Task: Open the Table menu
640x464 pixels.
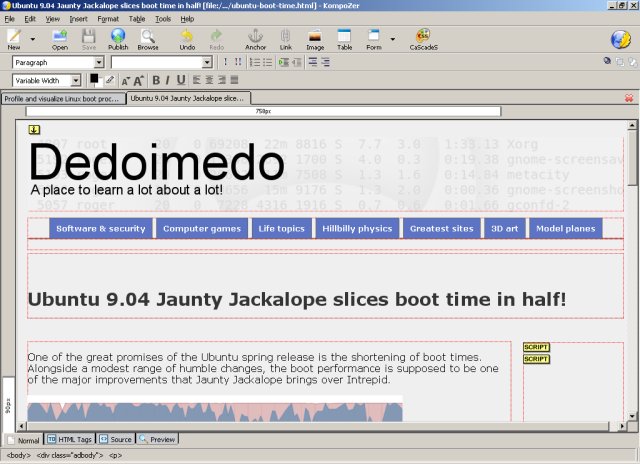Action: click(x=137, y=19)
